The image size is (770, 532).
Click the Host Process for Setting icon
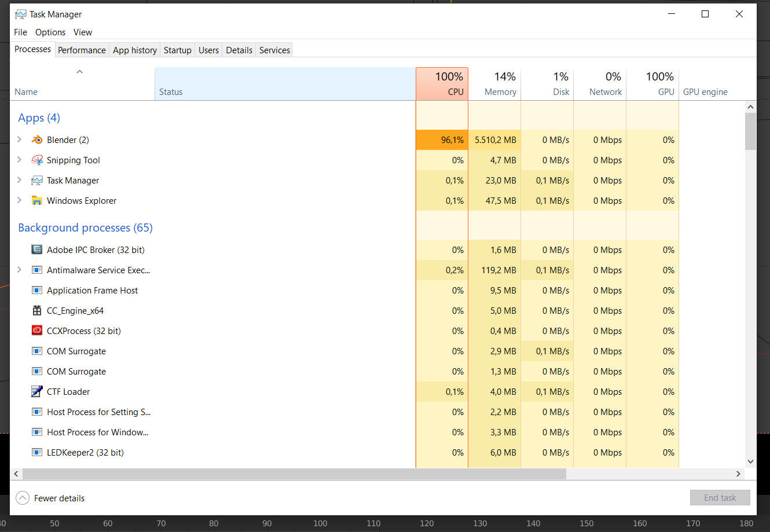[x=37, y=412]
